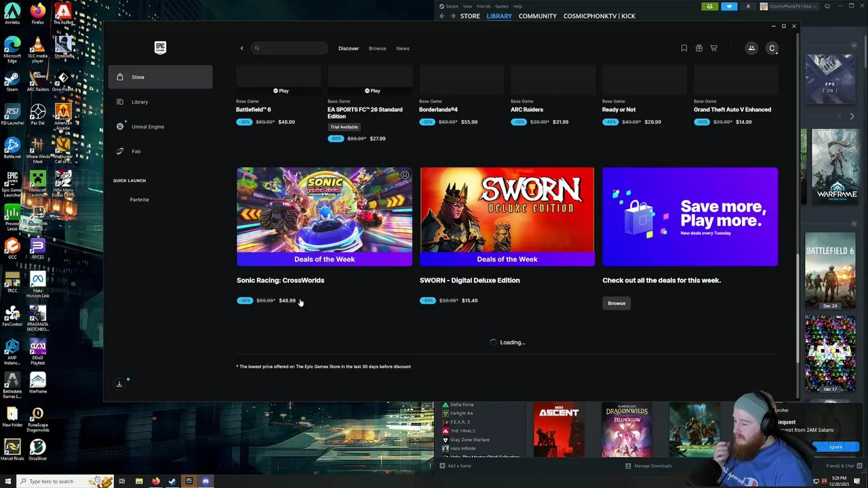Select Library in Epic sidebar

tap(160, 102)
